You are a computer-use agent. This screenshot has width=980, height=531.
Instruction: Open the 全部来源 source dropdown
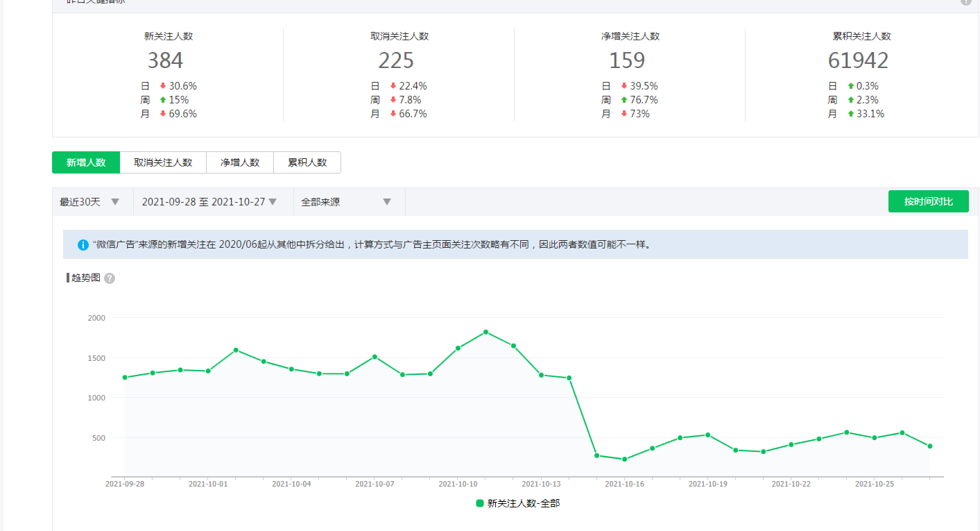346,202
